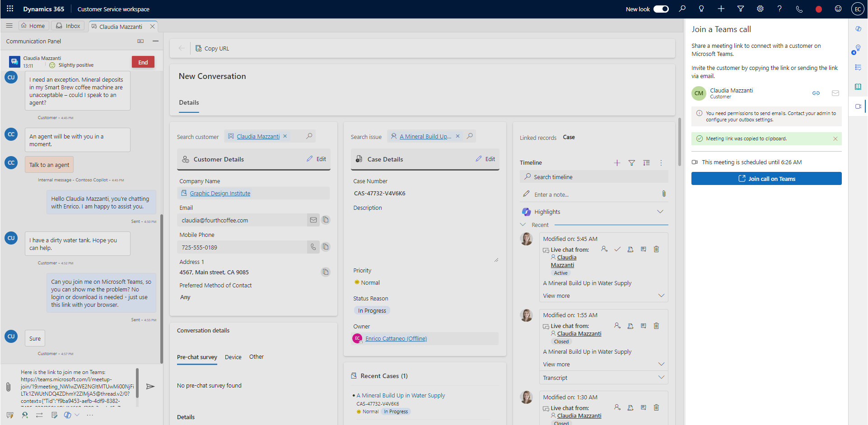
Task: Open the suggestions lightbulb with badge 4
Action: click(859, 48)
